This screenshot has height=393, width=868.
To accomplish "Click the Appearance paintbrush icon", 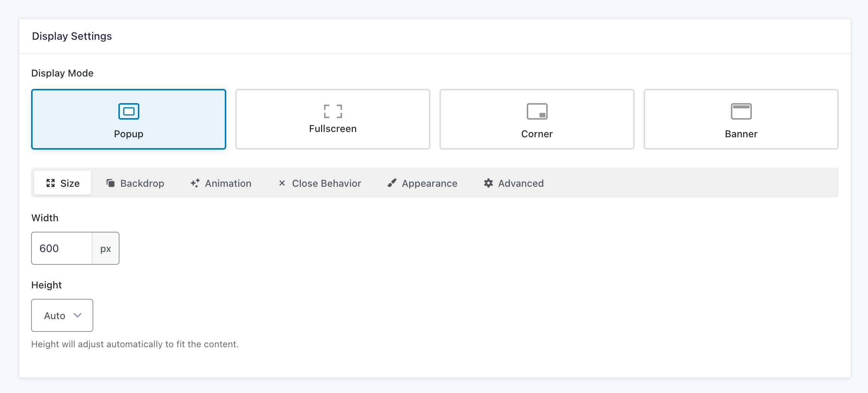I will point(392,183).
